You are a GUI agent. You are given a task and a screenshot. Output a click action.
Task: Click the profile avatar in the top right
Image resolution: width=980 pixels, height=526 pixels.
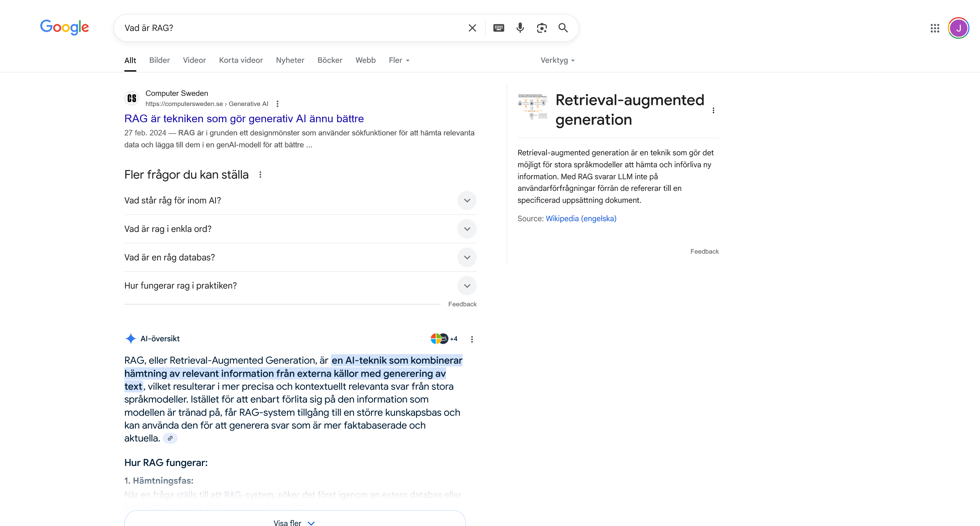point(959,28)
